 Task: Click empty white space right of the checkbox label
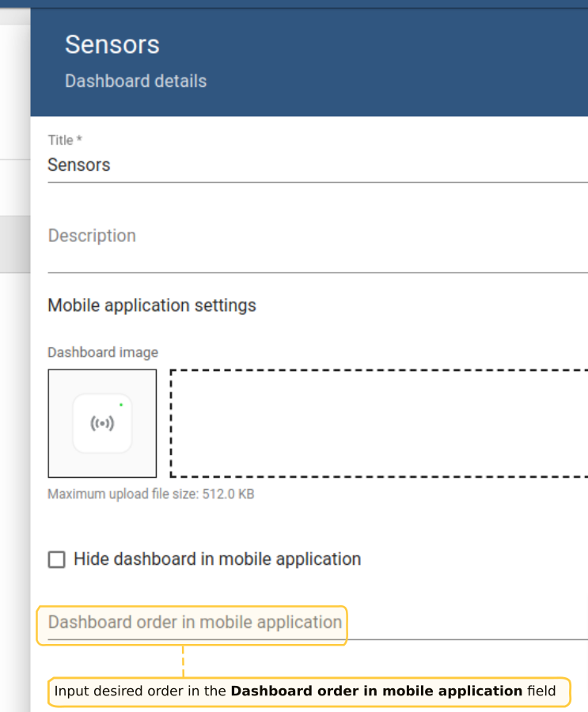pyautogui.click(x=475, y=559)
